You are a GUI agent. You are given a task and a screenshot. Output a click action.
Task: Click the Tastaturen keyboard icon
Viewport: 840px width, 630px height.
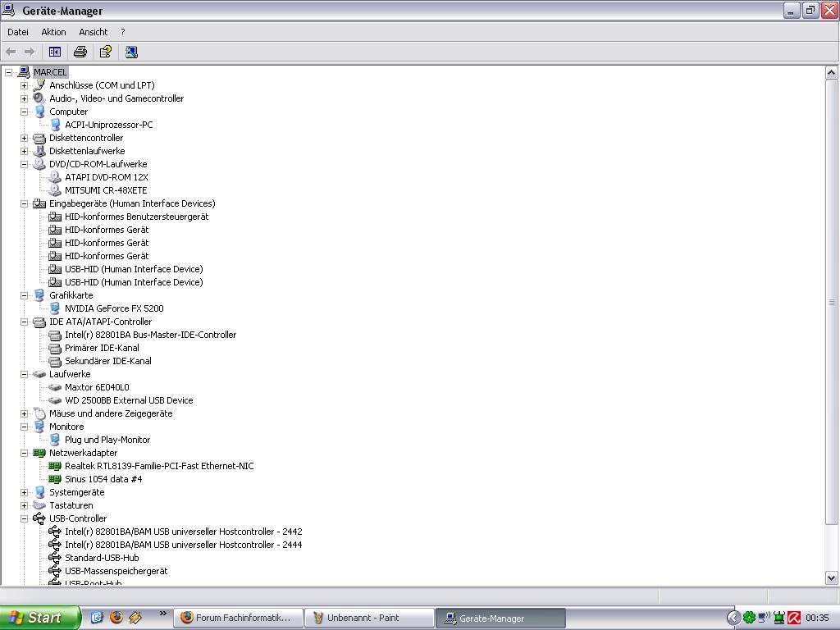point(39,505)
